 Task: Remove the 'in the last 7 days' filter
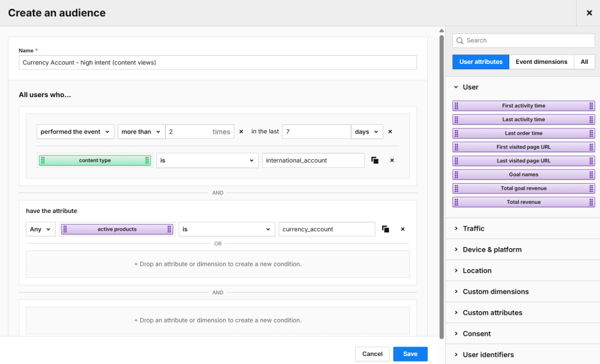(390, 132)
